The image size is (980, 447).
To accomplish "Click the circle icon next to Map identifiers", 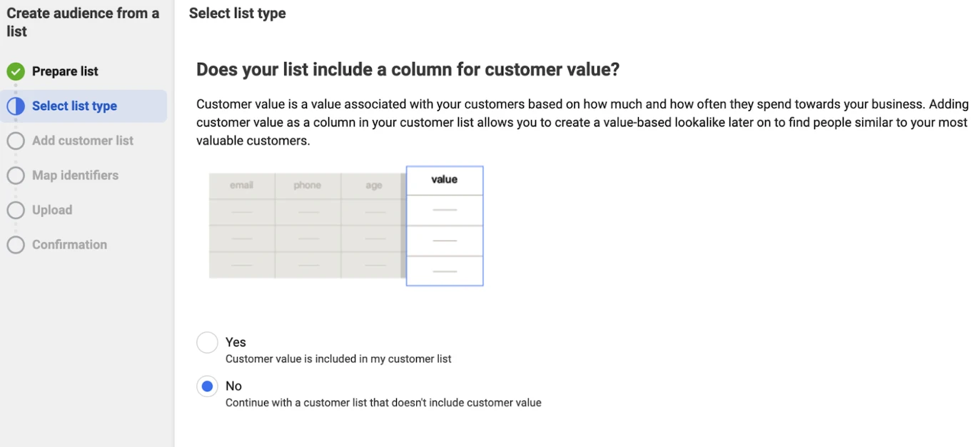I will (x=16, y=176).
